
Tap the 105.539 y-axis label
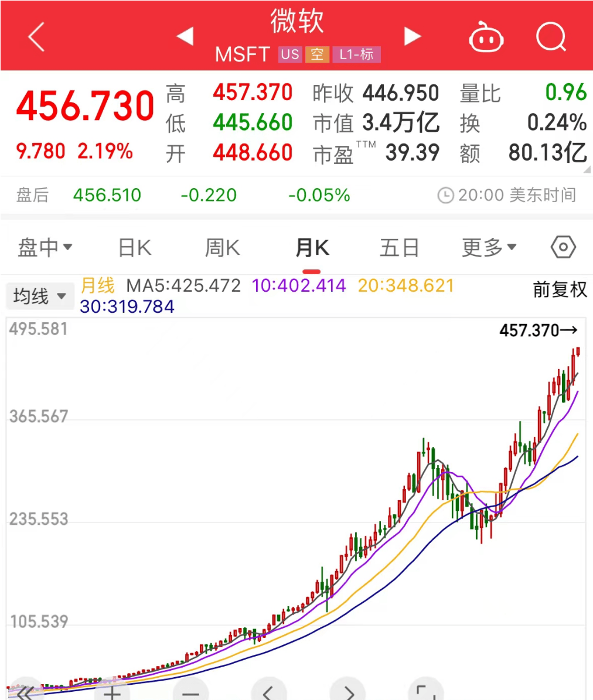click(x=39, y=622)
